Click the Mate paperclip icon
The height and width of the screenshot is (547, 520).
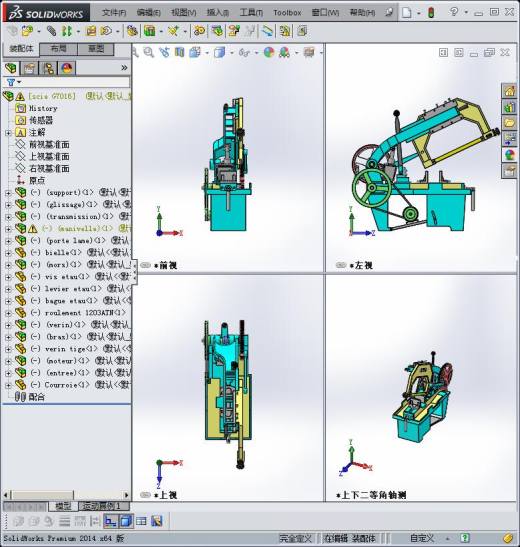click(x=51, y=31)
